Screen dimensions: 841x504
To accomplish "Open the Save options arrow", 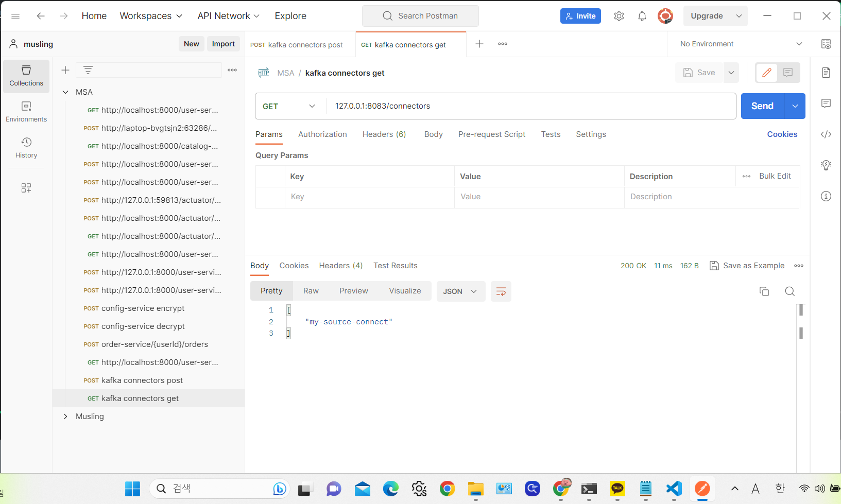I will [731, 73].
